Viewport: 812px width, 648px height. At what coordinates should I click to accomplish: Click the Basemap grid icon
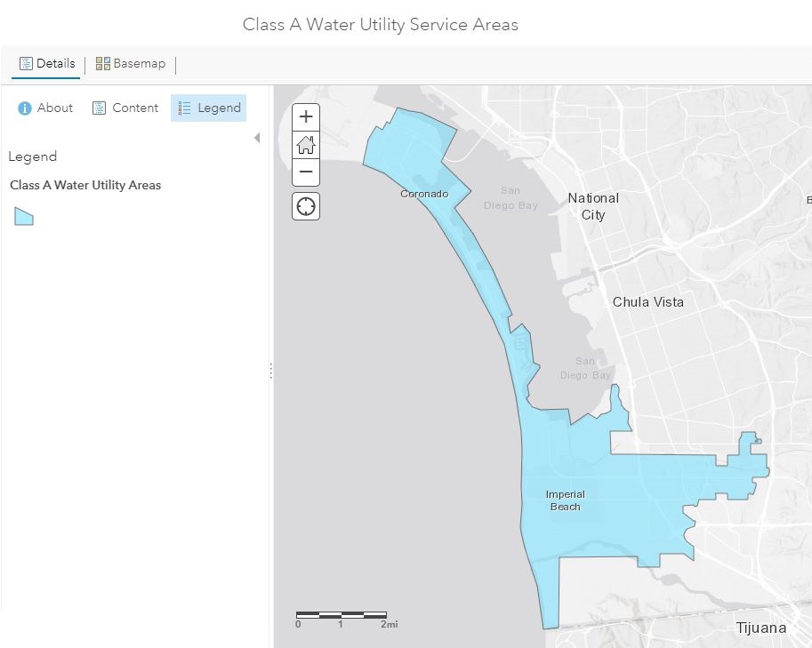[x=103, y=64]
